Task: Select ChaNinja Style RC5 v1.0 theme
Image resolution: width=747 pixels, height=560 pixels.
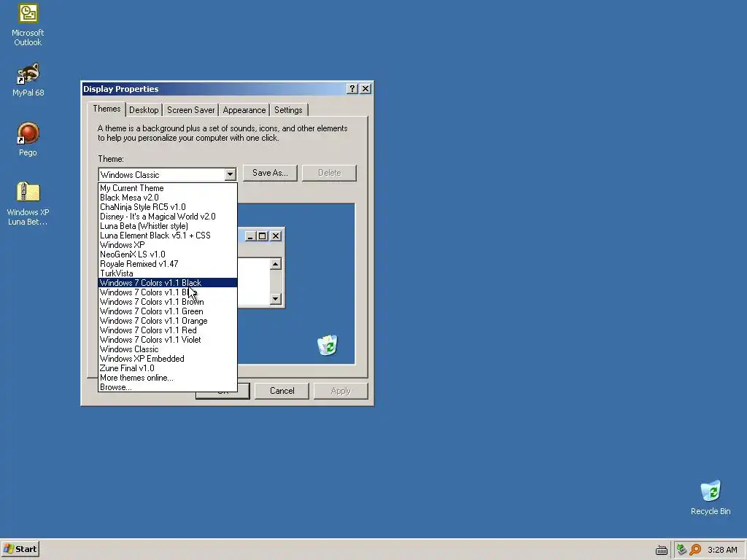Action: pyautogui.click(x=168, y=207)
